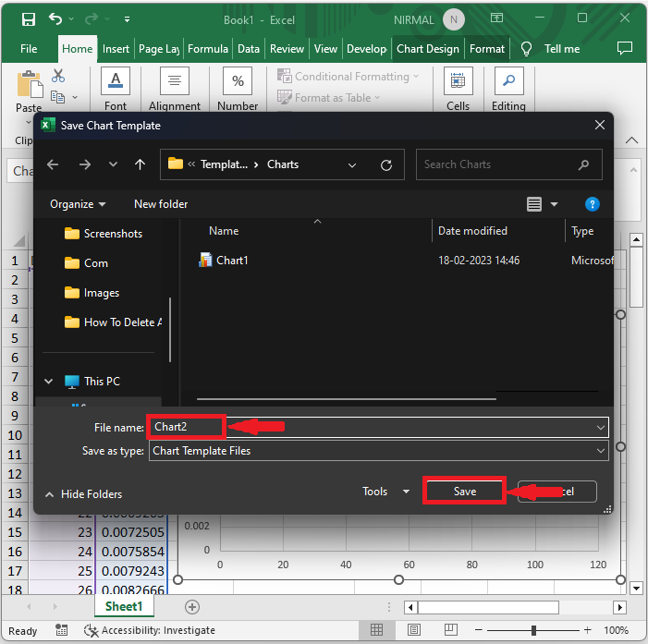Go up one folder level with Up arrow
648x644 pixels.
(x=140, y=164)
